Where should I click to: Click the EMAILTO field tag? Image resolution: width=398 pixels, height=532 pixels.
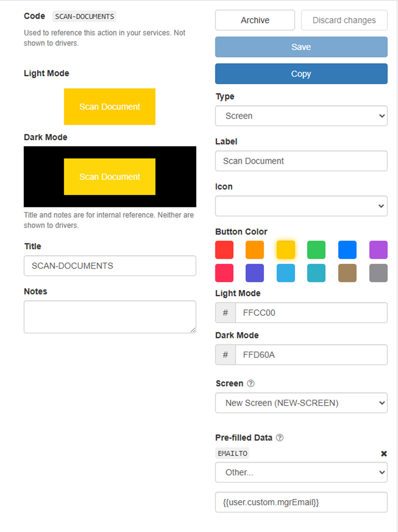coord(232,453)
